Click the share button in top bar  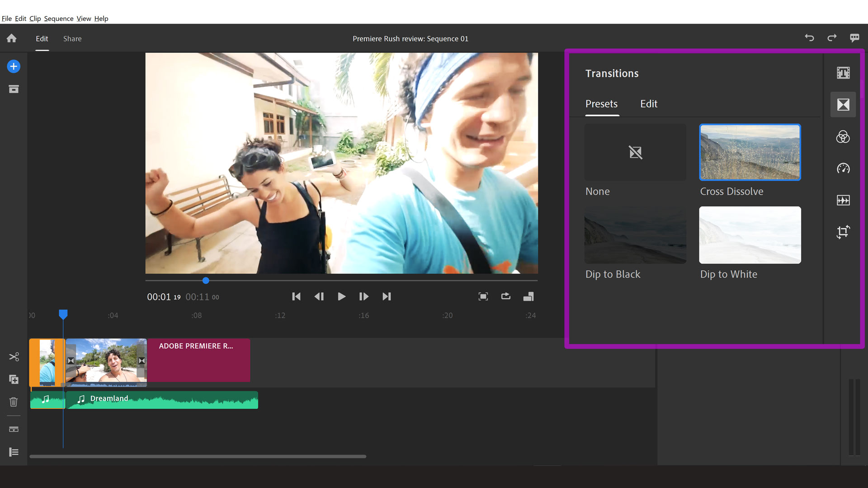click(72, 38)
